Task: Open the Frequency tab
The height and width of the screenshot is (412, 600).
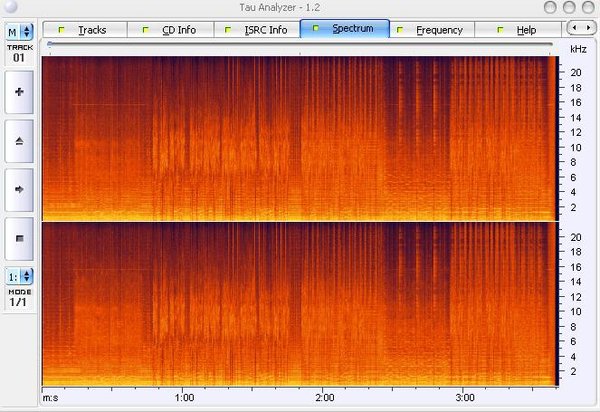Action: pyautogui.click(x=432, y=30)
